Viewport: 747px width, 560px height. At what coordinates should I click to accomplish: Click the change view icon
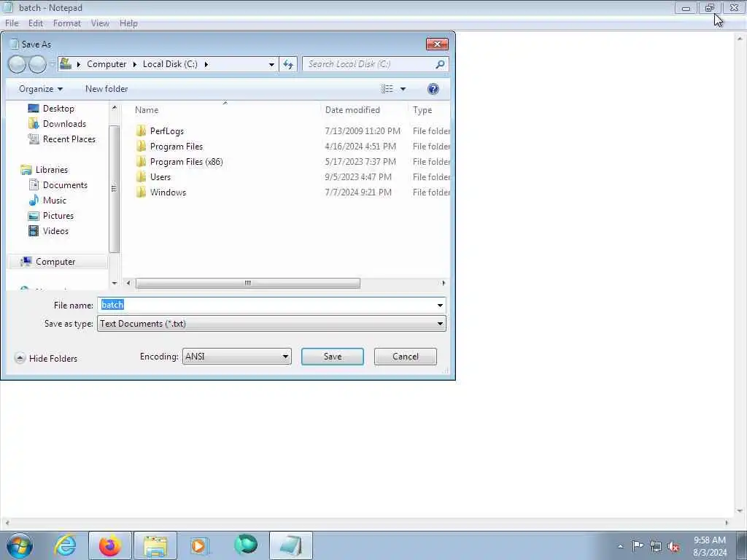(387, 89)
